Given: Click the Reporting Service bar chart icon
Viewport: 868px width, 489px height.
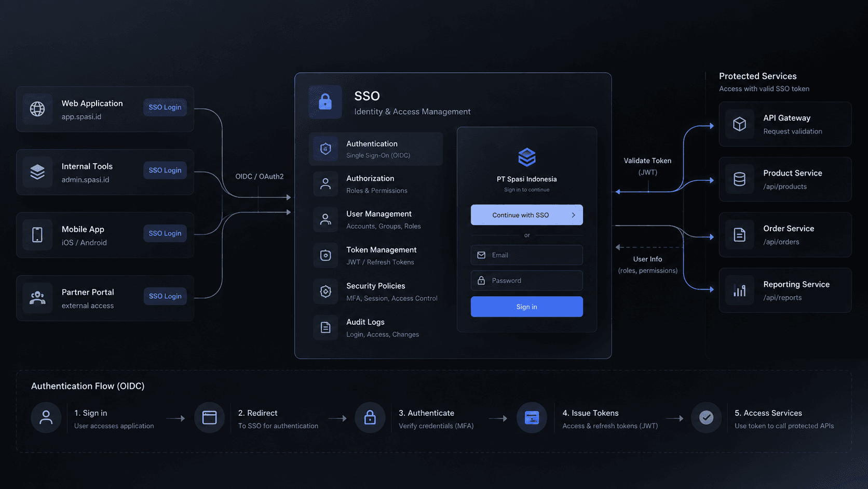Looking at the screenshot, I should (739, 290).
